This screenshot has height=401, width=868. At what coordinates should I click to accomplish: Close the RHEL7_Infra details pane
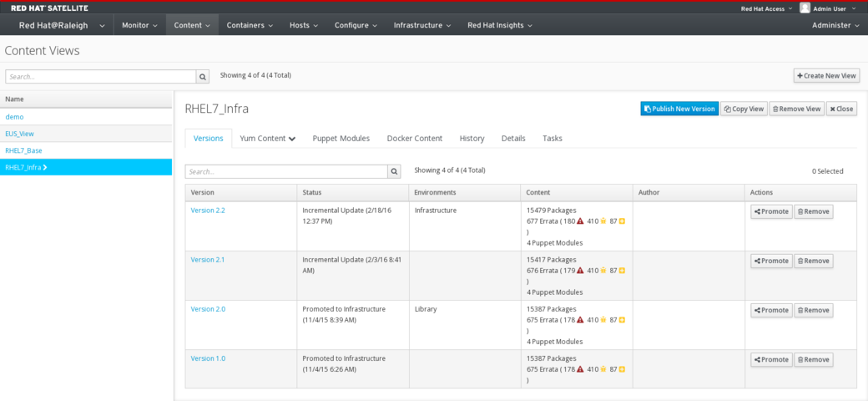(841, 109)
